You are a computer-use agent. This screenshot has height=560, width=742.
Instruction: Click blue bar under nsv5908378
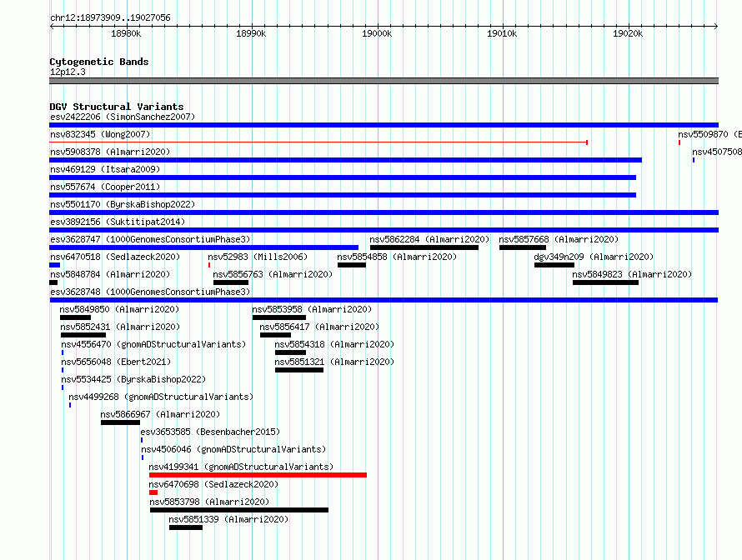[x=345, y=160]
